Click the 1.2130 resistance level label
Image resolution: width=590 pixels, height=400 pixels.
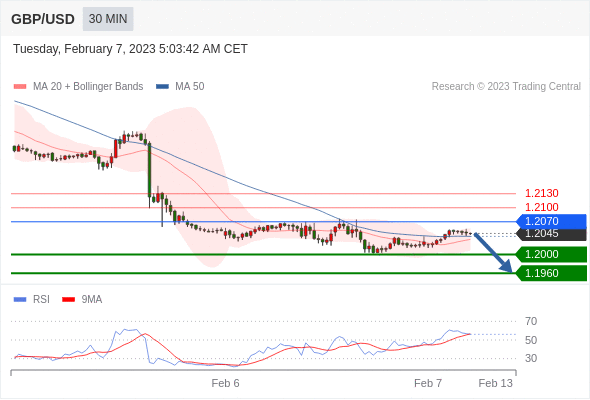pos(542,193)
